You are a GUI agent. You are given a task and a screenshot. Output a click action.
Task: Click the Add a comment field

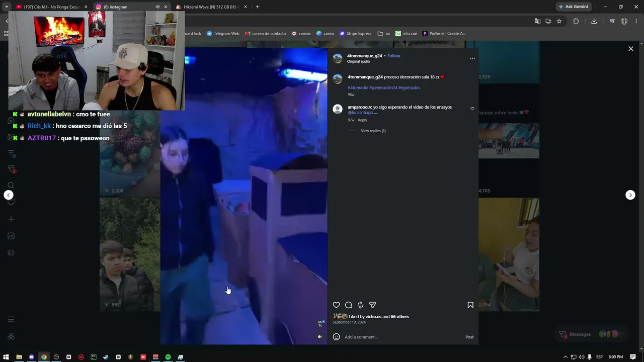point(403,337)
